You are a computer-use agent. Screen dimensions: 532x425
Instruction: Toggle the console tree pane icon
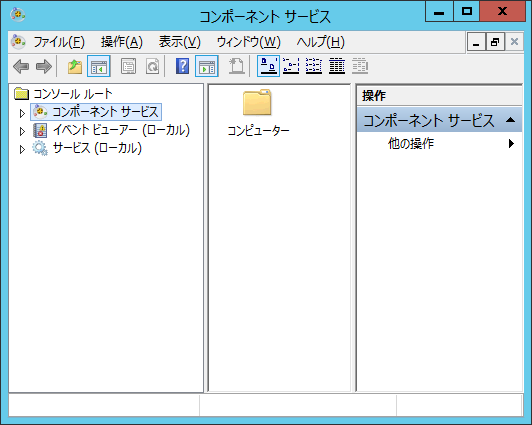pyautogui.click(x=99, y=66)
